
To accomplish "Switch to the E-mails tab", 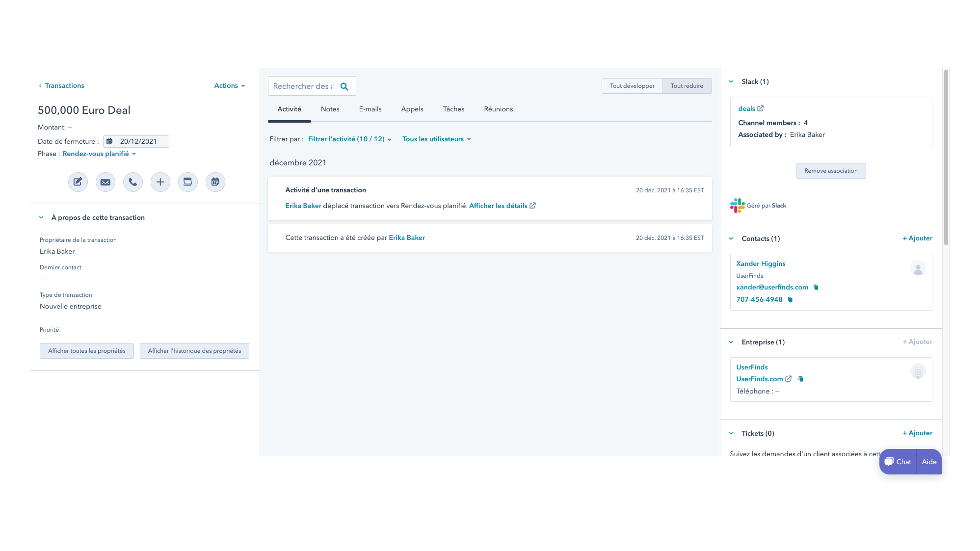I will pyautogui.click(x=370, y=109).
